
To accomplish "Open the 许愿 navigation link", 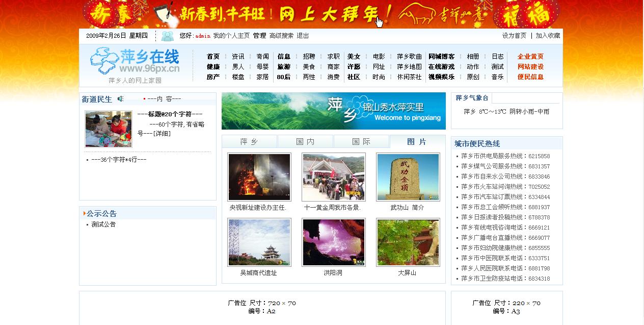I will click(x=354, y=67).
